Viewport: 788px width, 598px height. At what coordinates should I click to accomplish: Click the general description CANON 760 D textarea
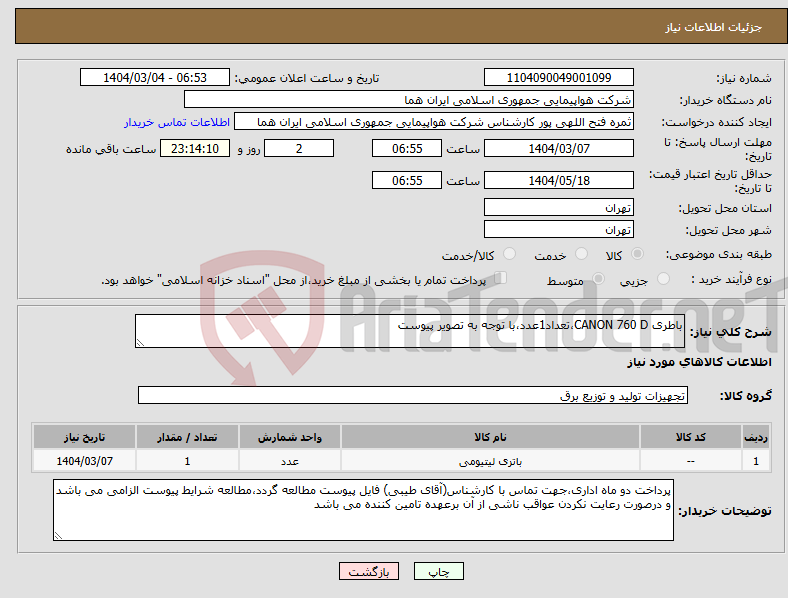point(410,331)
